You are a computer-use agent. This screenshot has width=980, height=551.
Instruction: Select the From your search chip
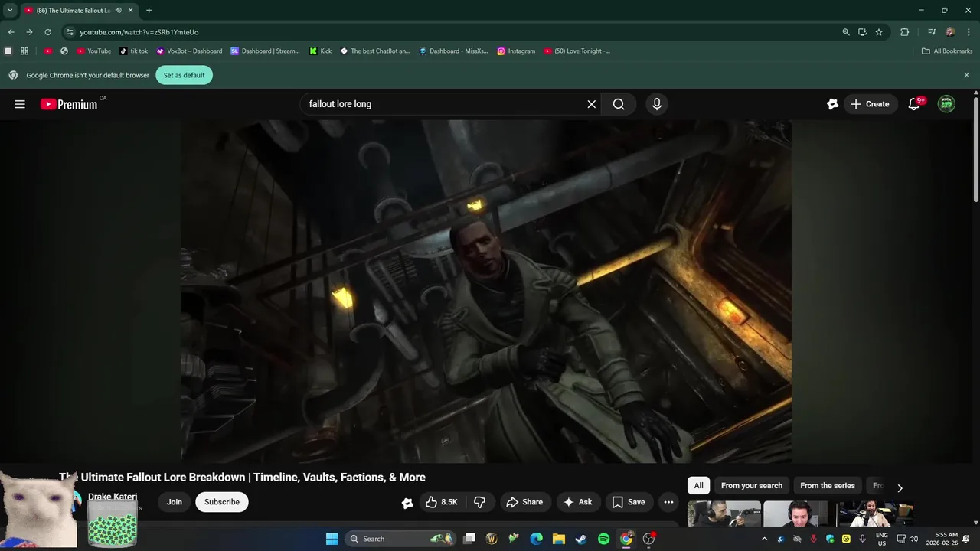tap(752, 486)
